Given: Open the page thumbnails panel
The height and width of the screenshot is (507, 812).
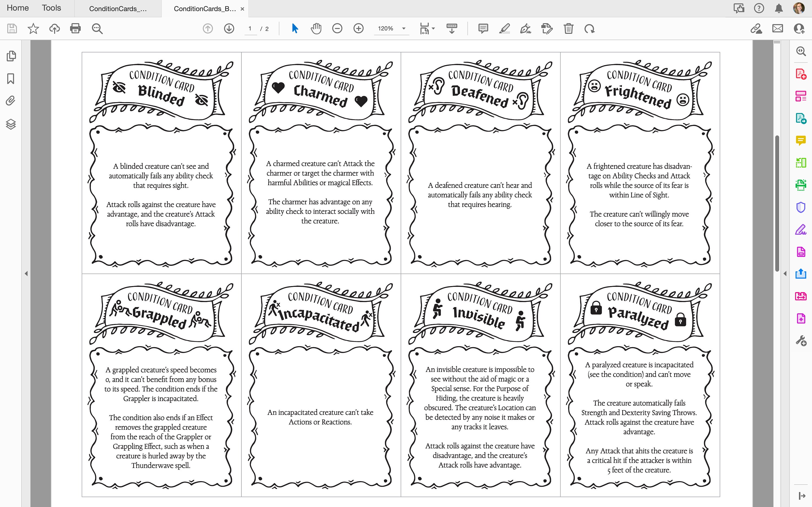Looking at the screenshot, I should coord(11,56).
